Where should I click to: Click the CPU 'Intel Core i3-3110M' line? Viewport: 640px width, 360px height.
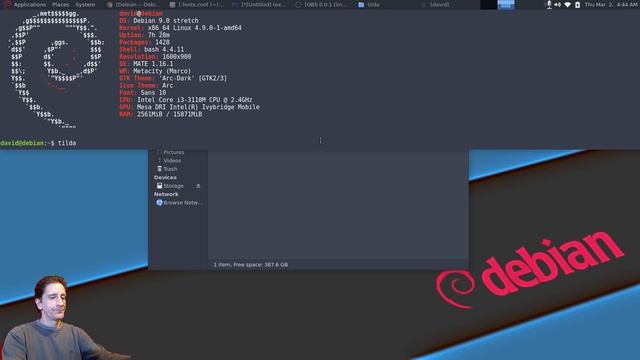tap(194, 100)
